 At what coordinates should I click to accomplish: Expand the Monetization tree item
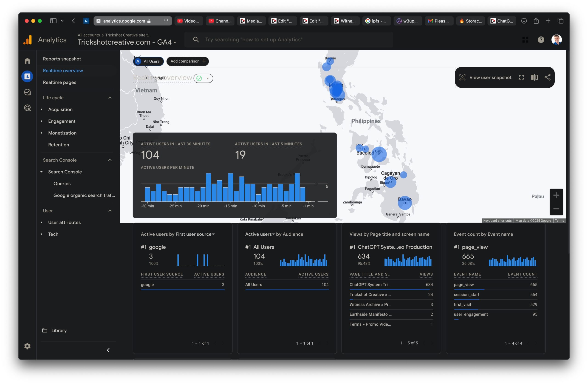[x=41, y=133]
